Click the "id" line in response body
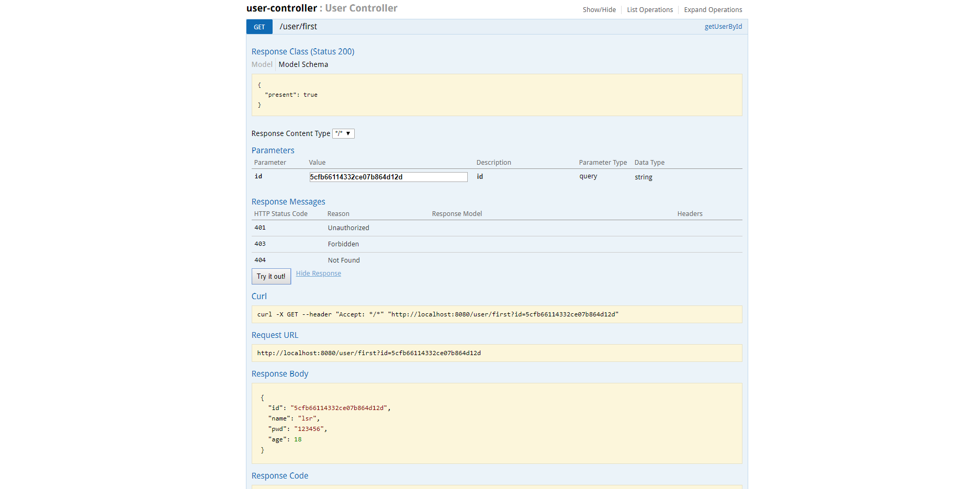This screenshot has width=980, height=489. tap(330, 408)
